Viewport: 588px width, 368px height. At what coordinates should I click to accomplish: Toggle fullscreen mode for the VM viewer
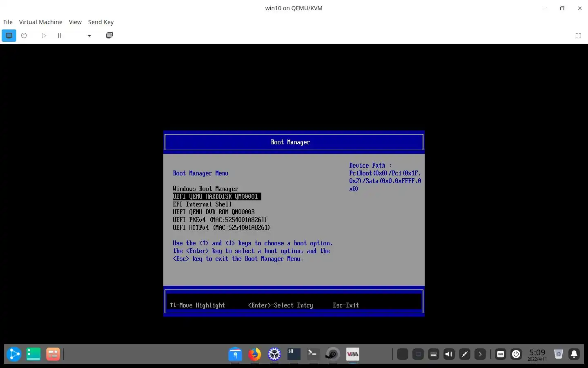point(578,36)
